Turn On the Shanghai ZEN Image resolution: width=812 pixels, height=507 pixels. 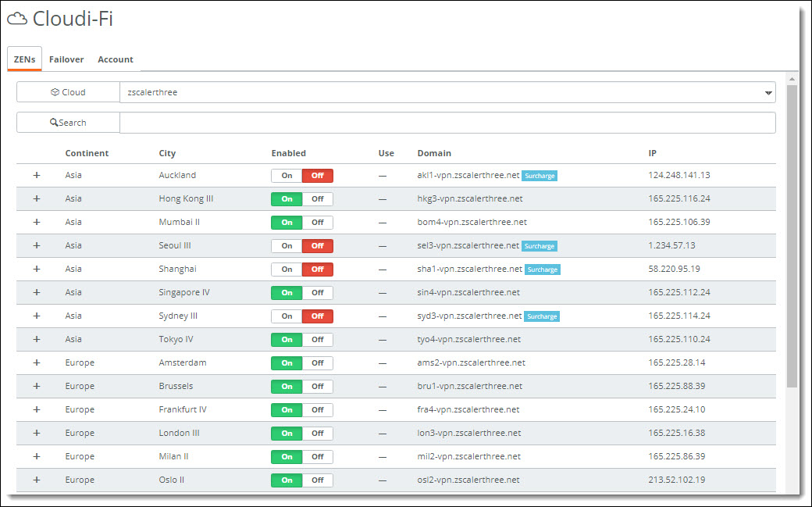pos(287,270)
